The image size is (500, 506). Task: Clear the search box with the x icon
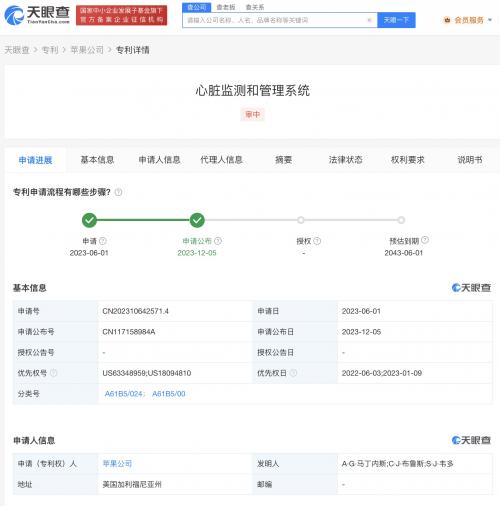pyautogui.click(x=369, y=20)
